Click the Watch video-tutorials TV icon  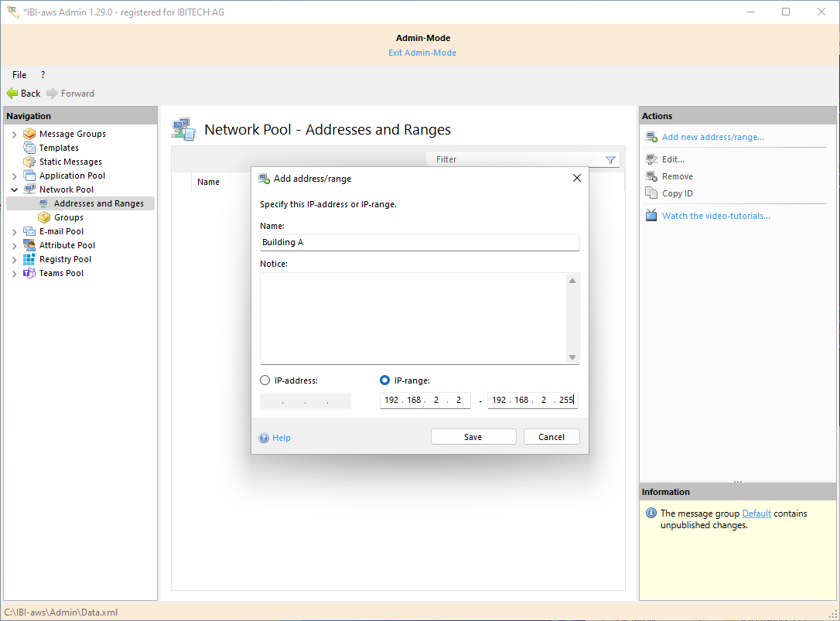pos(651,216)
